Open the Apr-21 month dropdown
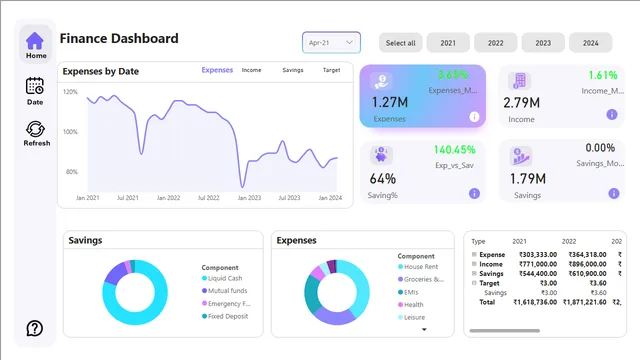The image size is (640, 360). click(331, 42)
